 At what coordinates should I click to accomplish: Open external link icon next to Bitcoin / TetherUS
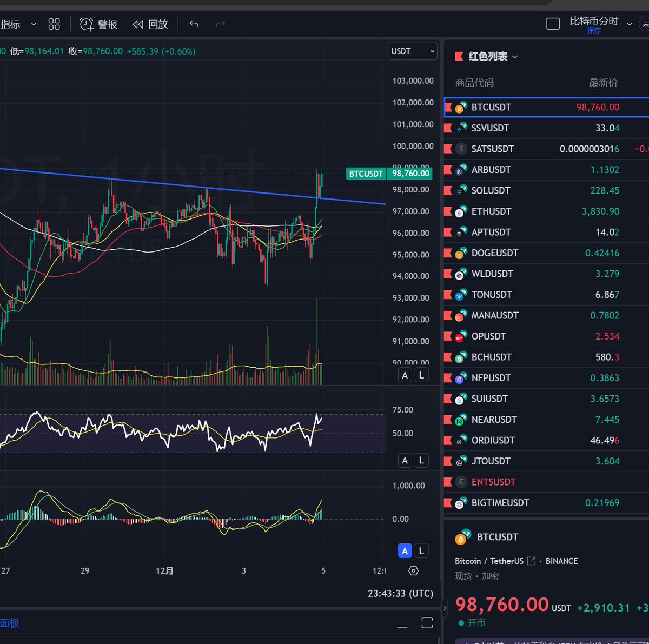531,561
